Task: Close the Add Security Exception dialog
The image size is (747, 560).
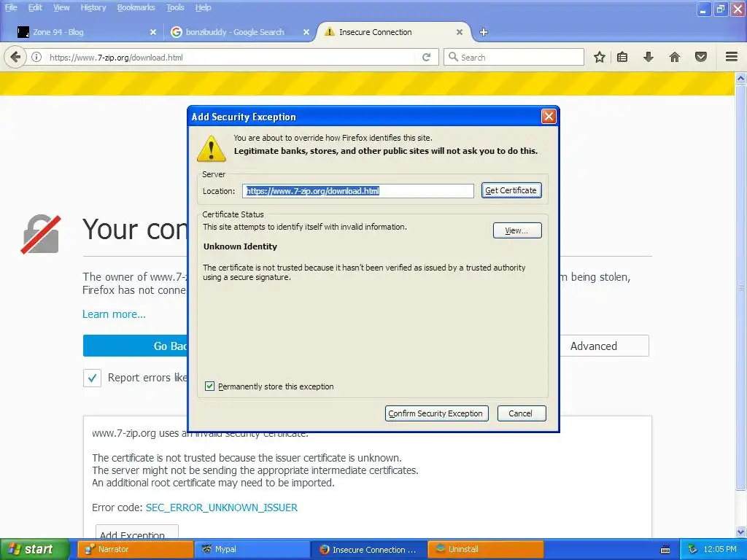Action: click(x=549, y=116)
